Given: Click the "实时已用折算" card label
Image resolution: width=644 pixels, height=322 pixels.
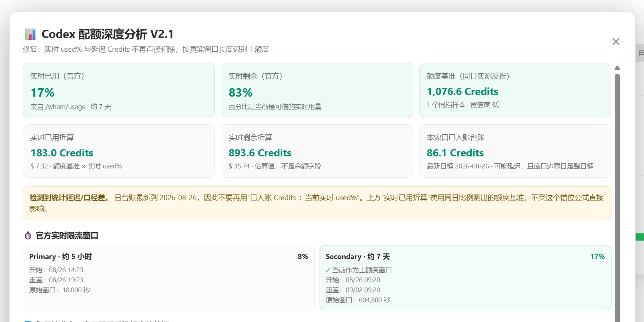Looking at the screenshot, I should click(52, 138).
